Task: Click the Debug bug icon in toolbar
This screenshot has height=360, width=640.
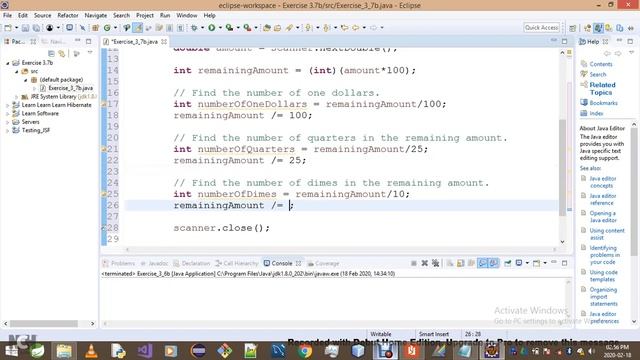Action: tap(194, 28)
